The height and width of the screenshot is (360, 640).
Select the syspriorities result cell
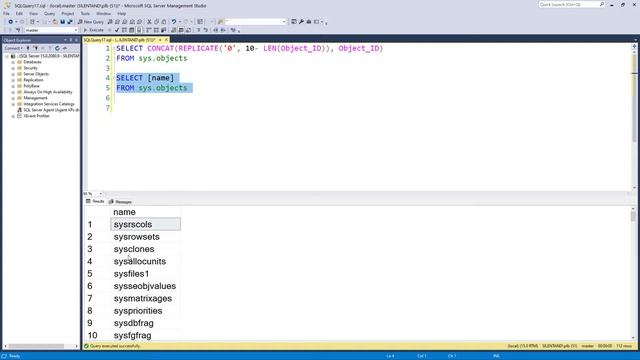point(145,311)
